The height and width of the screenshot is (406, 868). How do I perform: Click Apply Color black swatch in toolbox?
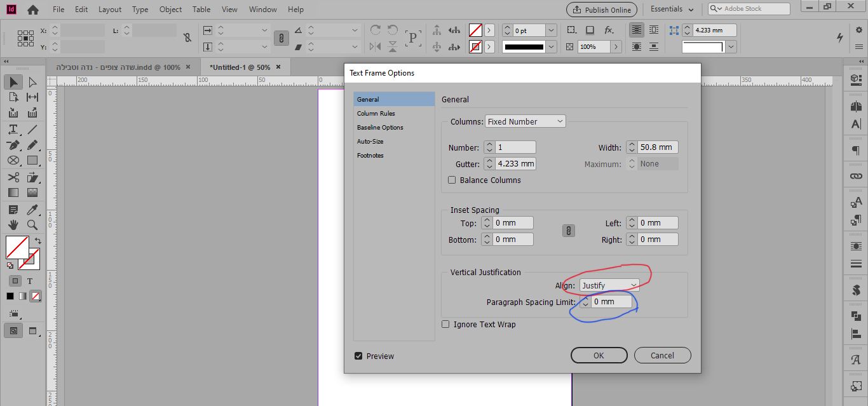pyautogui.click(x=10, y=296)
